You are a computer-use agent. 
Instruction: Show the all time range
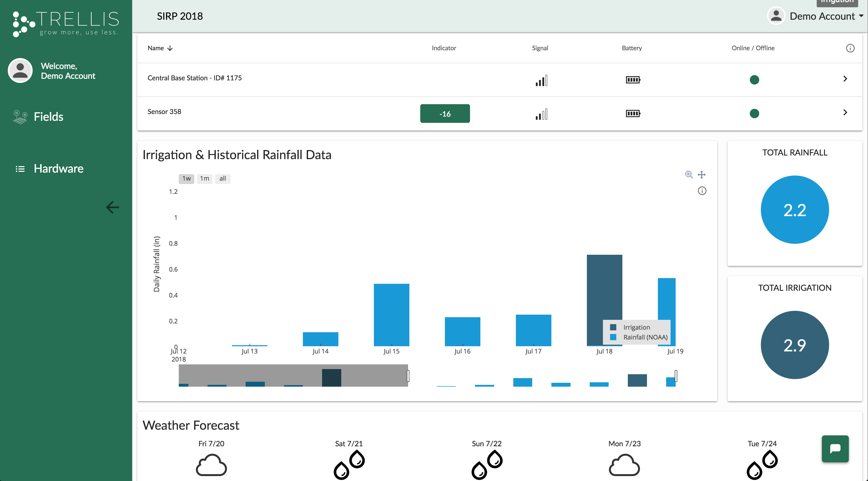222,179
